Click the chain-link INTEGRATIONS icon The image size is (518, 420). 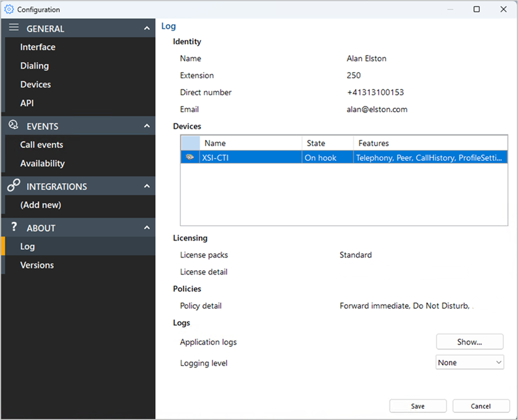point(14,186)
